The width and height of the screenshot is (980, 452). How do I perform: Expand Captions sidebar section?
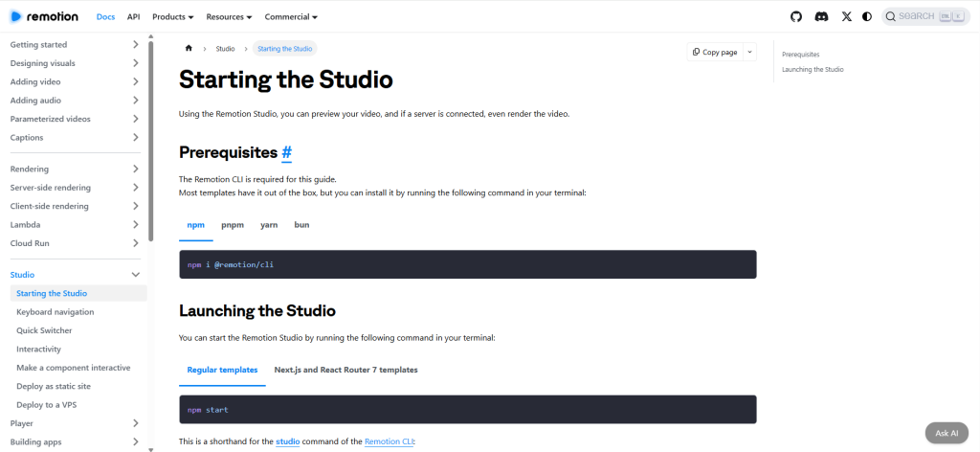(x=75, y=138)
